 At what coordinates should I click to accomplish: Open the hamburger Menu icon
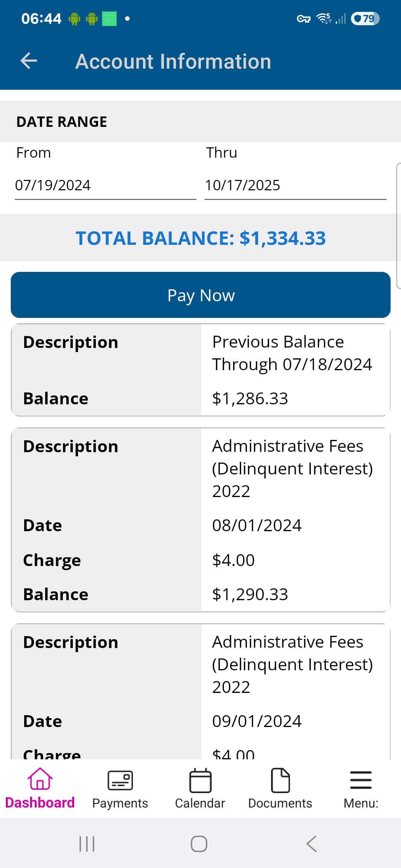tap(361, 780)
